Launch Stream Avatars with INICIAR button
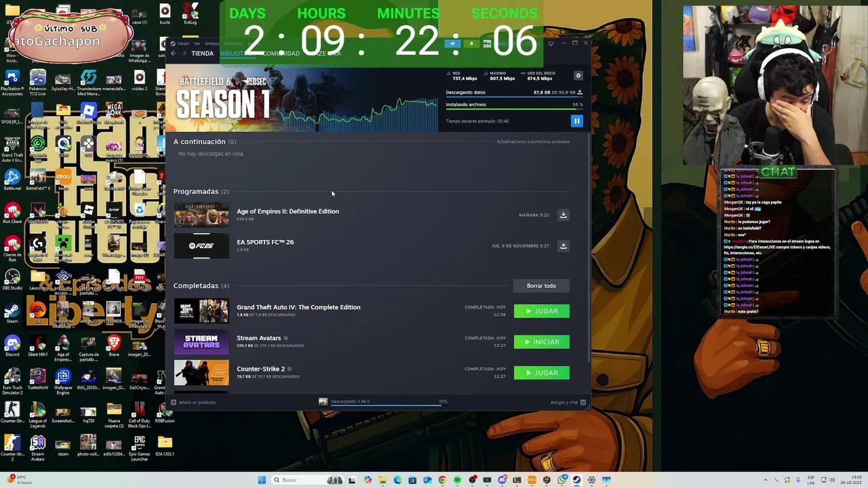The image size is (868, 488). pyautogui.click(x=541, y=342)
